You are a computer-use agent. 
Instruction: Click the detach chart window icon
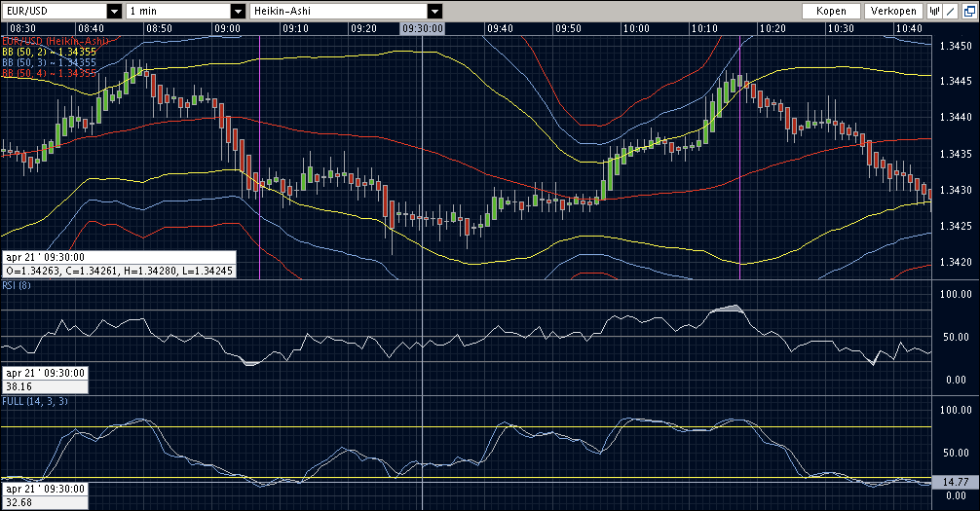pyautogui.click(x=968, y=11)
